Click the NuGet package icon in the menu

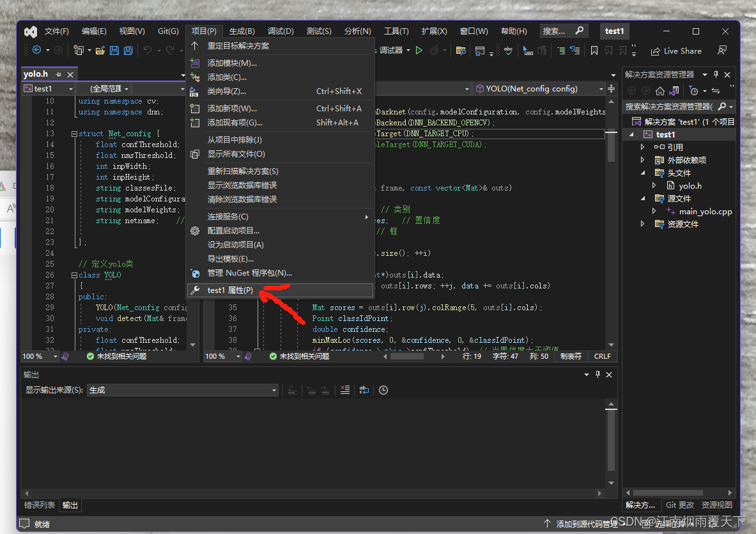coord(195,273)
